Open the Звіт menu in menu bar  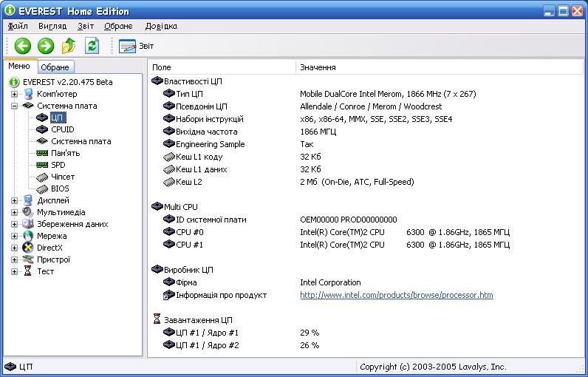coord(86,27)
